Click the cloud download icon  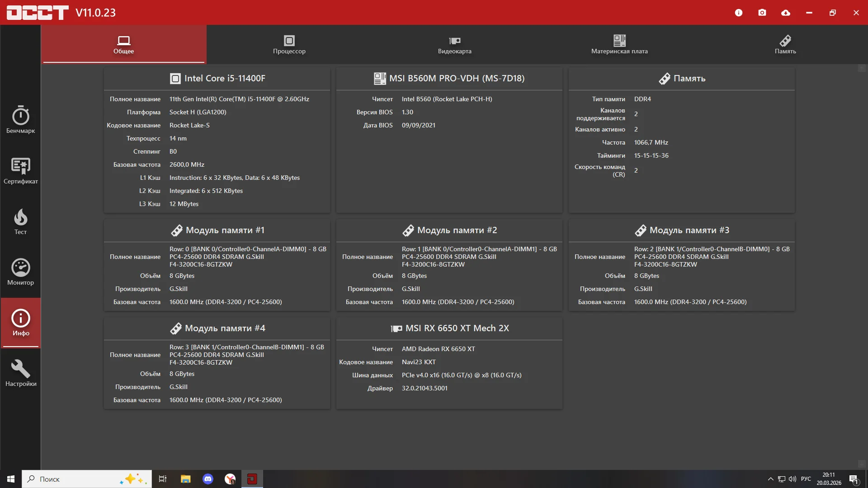[786, 13]
